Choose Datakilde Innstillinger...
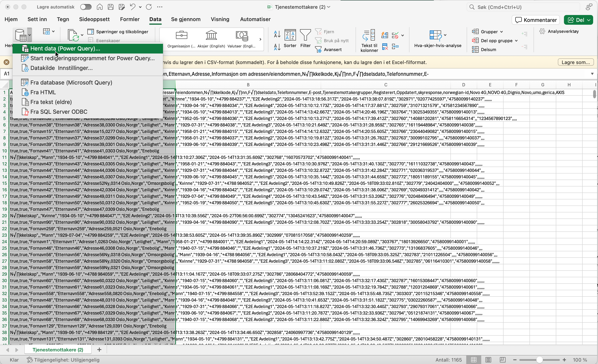Viewport: 598px width, 364px height. pyautogui.click(x=88, y=68)
